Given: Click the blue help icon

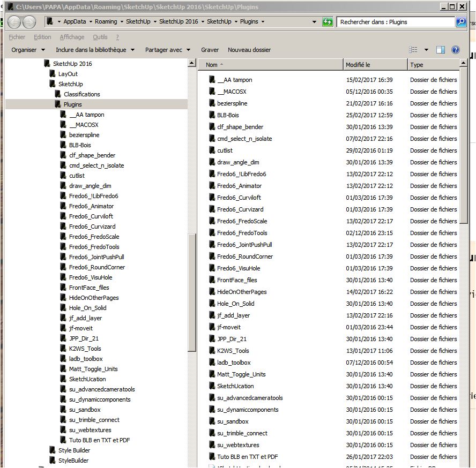Looking at the screenshot, I should click(455, 50).
